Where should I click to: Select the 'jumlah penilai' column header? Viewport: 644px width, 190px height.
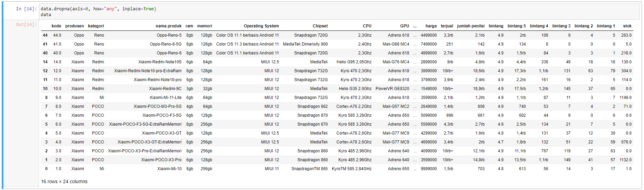point(471,26)
